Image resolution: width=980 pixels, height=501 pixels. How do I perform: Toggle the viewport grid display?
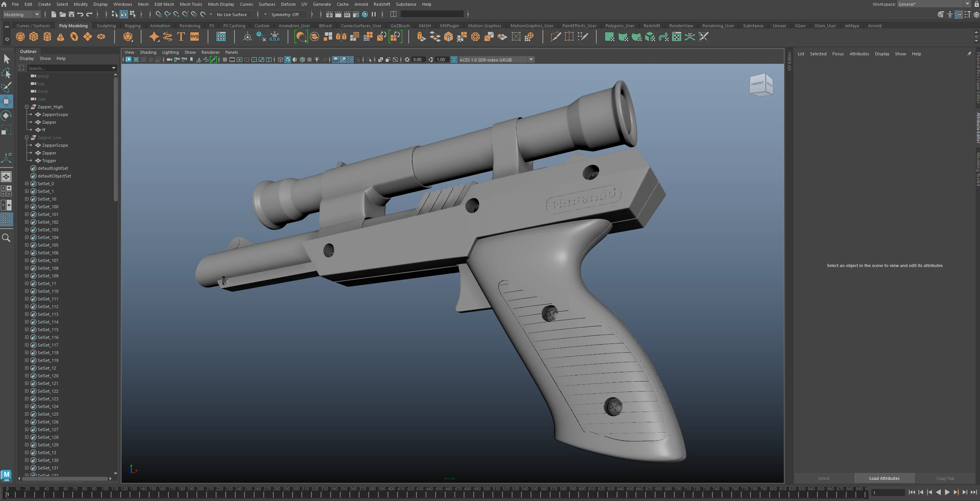(225, 60)
